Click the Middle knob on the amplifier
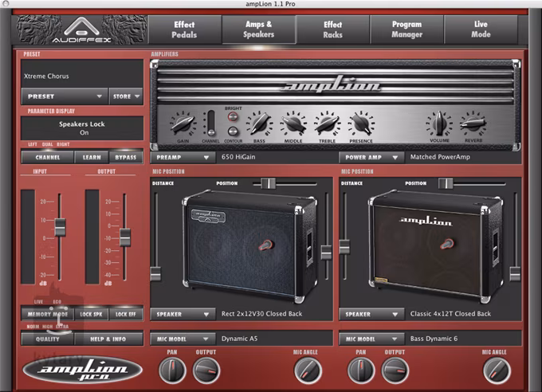The height and width of the screenshot is (392, 542). click(293, 123)
